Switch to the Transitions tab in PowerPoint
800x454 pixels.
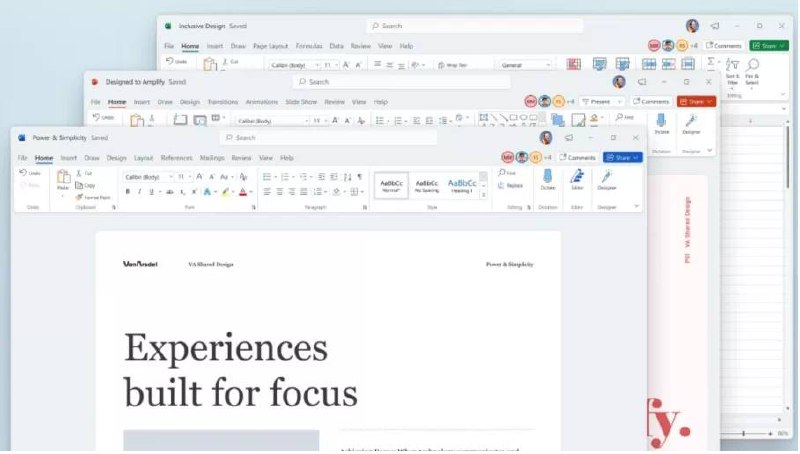[222, 101]
